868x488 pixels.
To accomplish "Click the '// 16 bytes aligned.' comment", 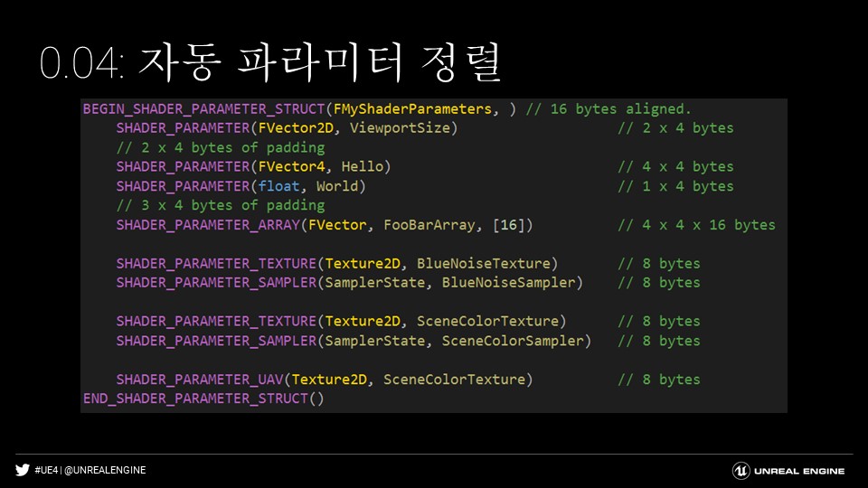I will [609, 109].
